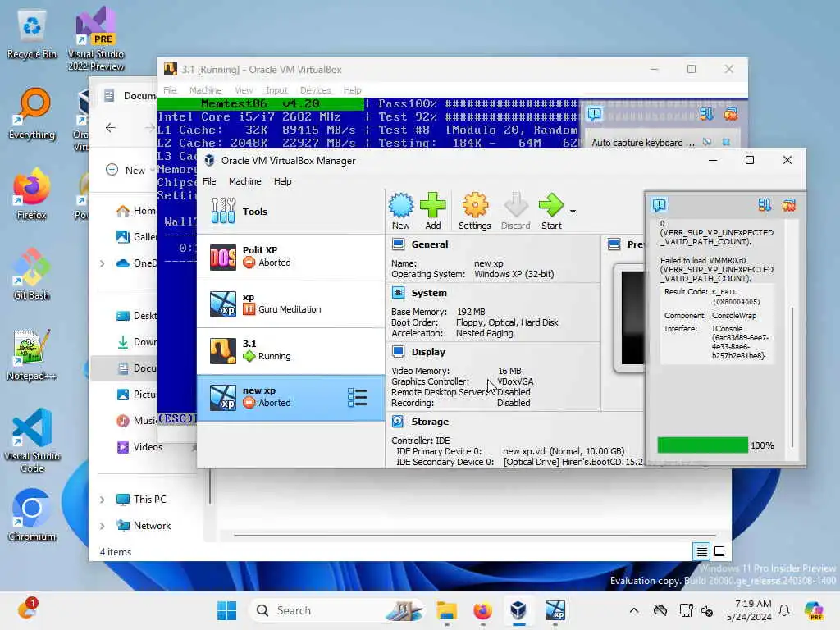Click the New VM toolbar icon
The height and width of the screenshot is (630, 840).
400,211
